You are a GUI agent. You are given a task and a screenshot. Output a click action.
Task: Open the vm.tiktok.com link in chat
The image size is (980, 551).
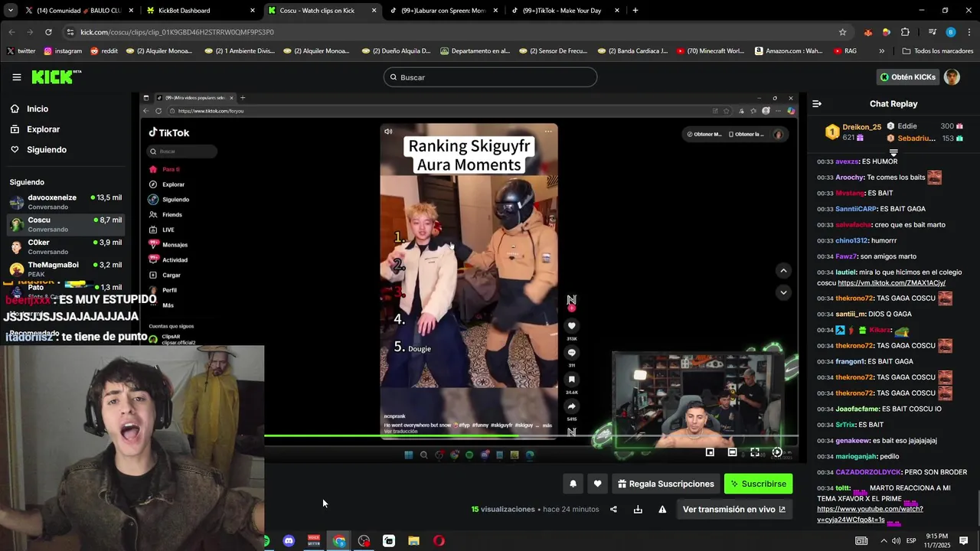tap(891, 283)
